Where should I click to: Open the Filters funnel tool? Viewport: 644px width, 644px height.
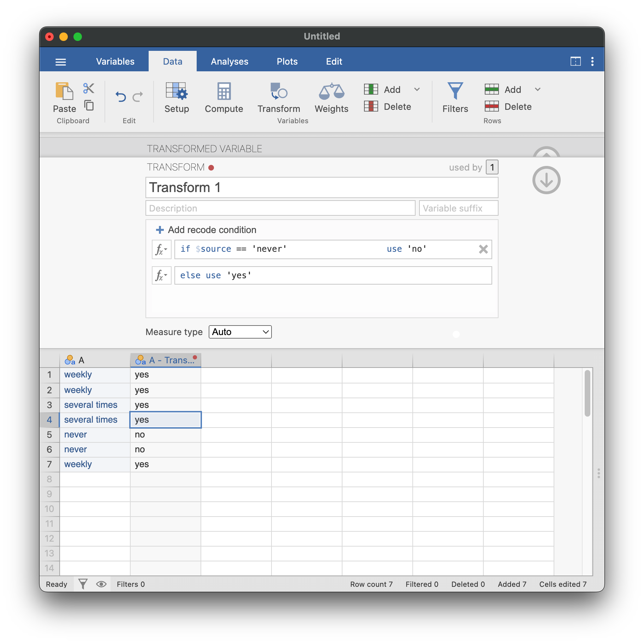tap(455, 92)
